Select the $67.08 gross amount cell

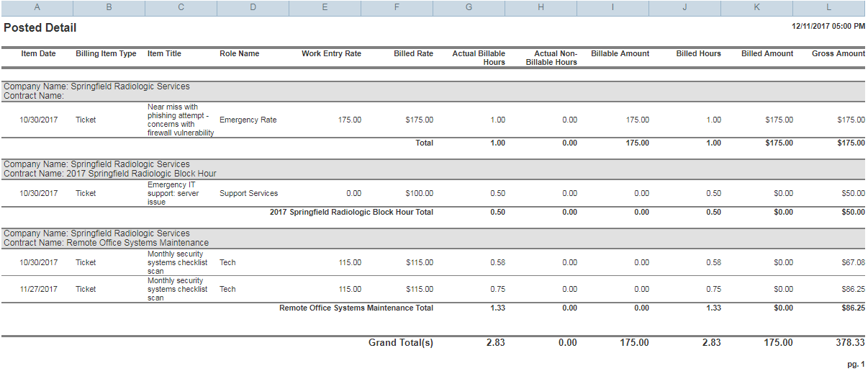[x=851, y=263]
